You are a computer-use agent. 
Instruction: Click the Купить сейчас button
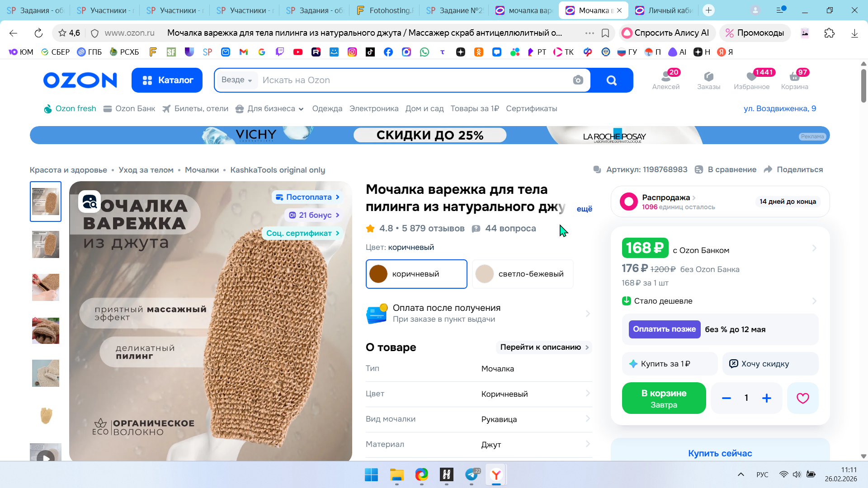tap(720, 453)
